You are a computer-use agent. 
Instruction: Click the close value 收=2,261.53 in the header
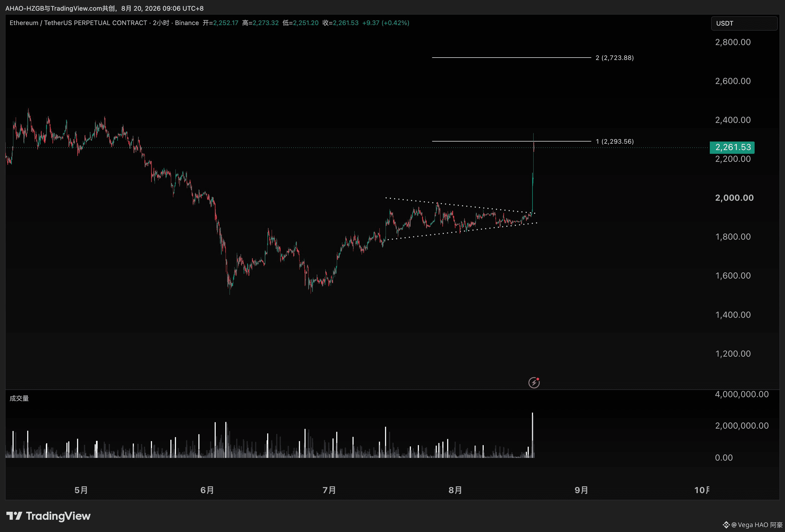(x=341, y=23)
